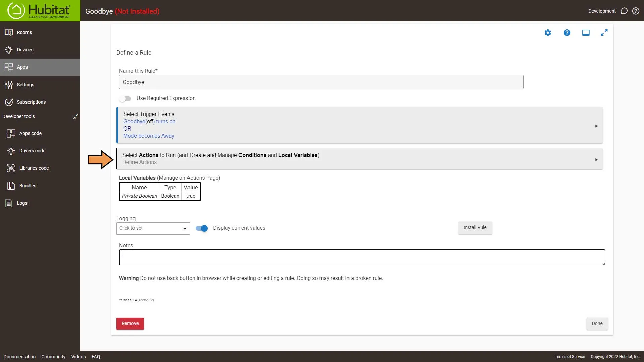Click the Bundles archive icon

[x=11, y=186]
